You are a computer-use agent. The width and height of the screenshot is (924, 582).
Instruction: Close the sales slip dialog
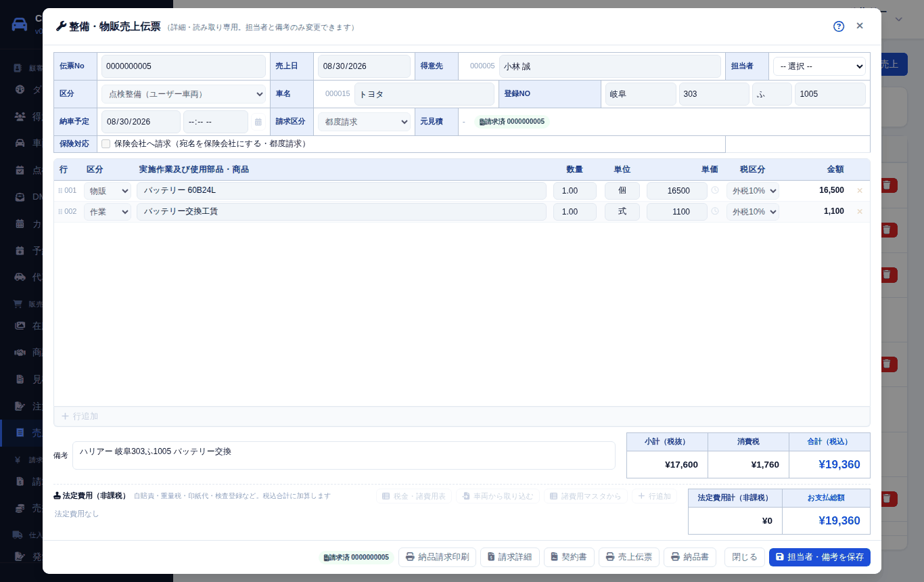(x=860, y=26)
